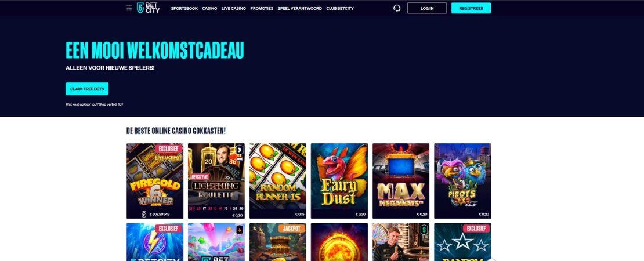Open the Sportsbook menu item
The image size is (644, 261).
(184, 8)
